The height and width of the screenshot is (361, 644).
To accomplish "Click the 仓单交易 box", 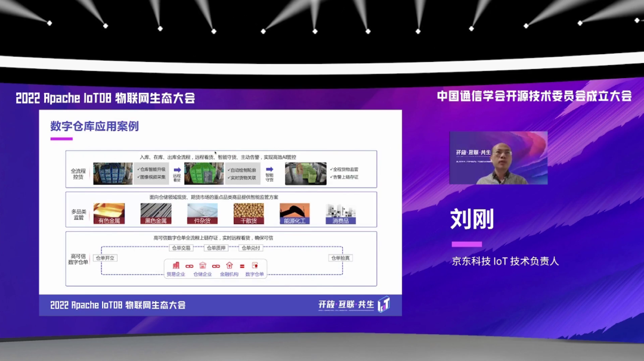I will coord(181,248).
